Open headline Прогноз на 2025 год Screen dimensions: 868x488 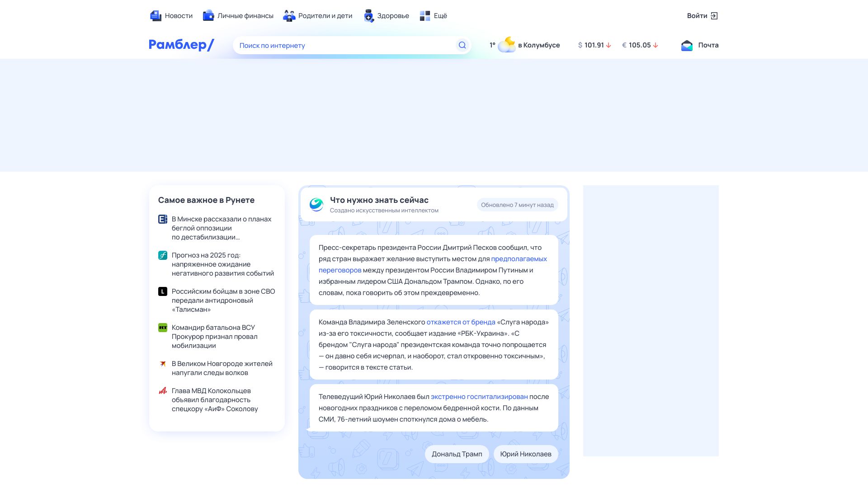click(x=223, y=264)
